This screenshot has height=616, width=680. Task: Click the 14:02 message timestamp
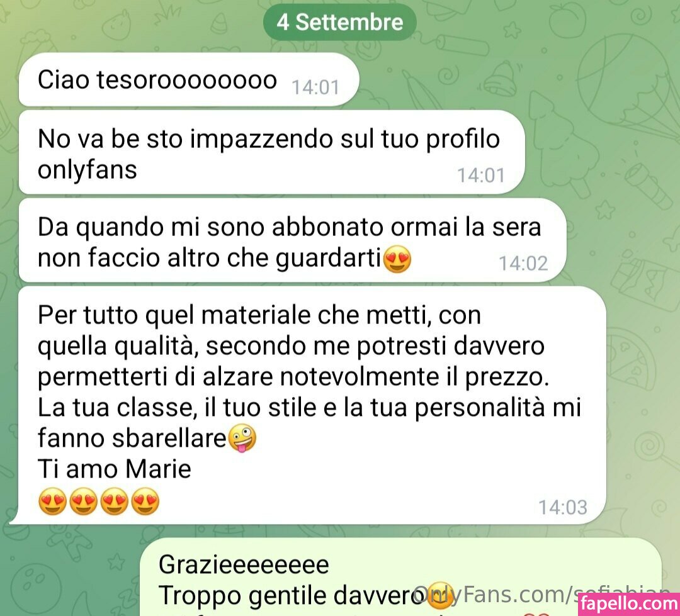(x=523, y=263)
